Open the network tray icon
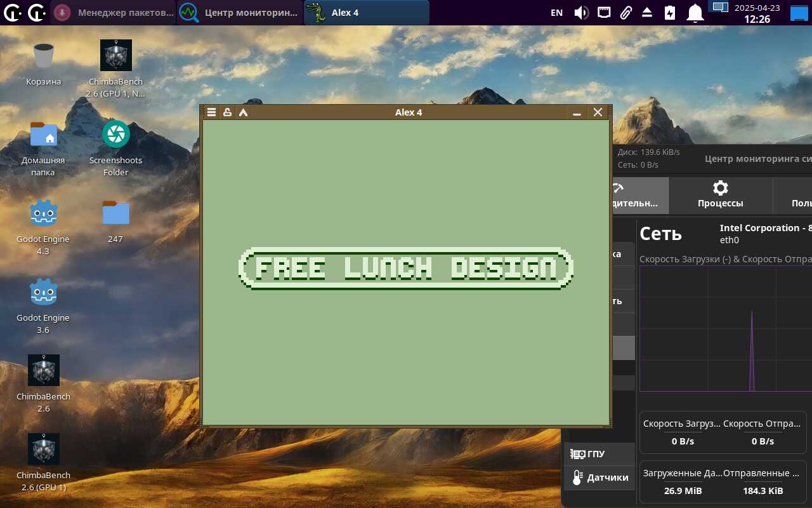This screenshot has width=812, height=508. pyautogui.click(x=604, y=13)
